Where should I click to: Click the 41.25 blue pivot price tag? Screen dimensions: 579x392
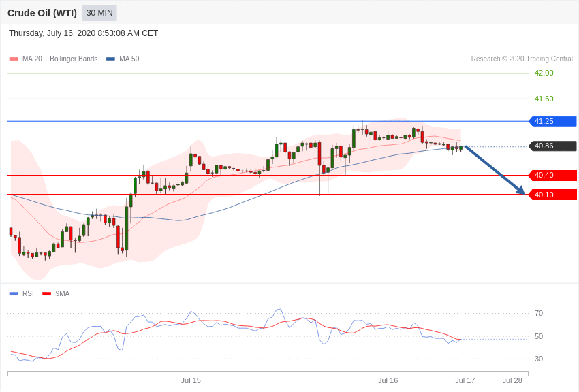[553, 121]
